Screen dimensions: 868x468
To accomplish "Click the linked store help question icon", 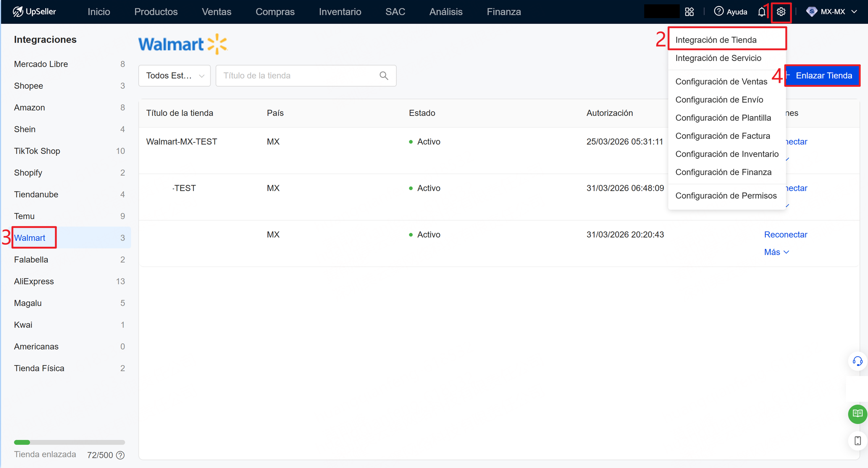I will click(x=121, y=455).
